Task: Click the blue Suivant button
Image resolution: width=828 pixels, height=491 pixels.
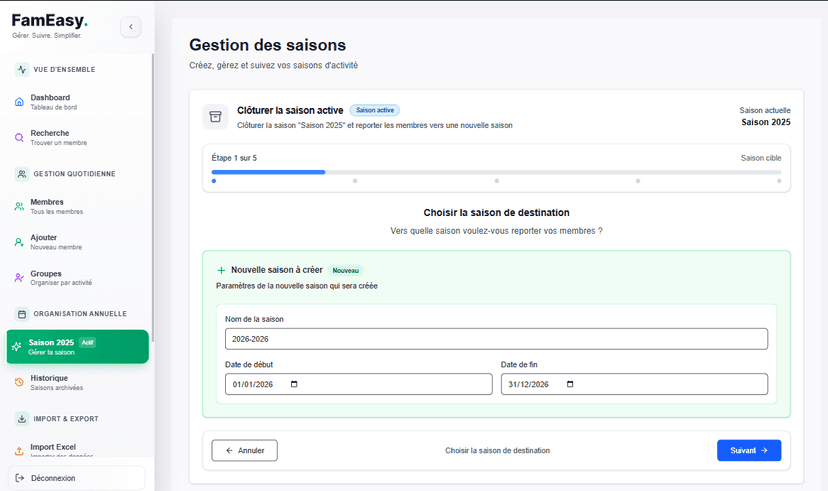Action: click(x=749, y=450)
